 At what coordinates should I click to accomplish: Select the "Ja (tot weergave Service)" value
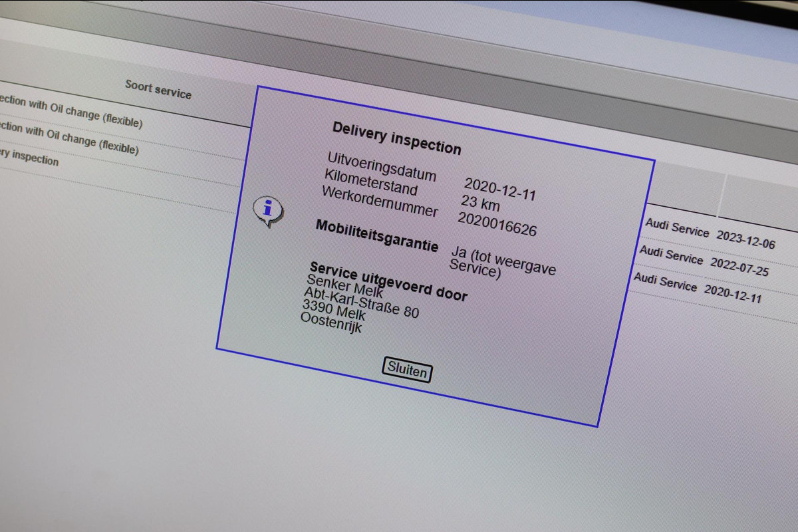503,263
